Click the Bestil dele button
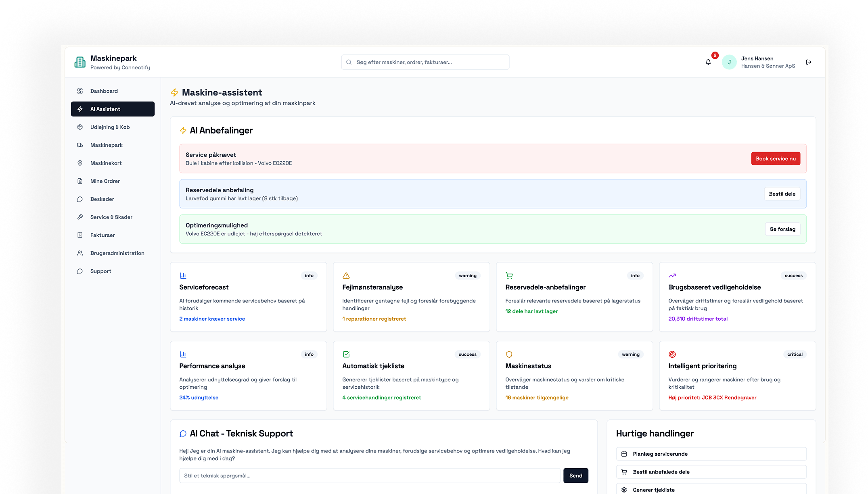868x494 pixels. pyautogui.click(x=782, y=194)
